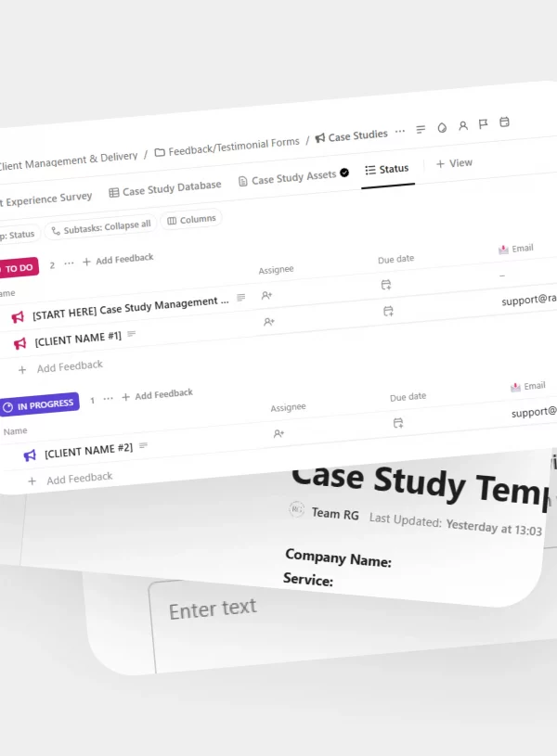The image size is (557, 756).
Task: Open description icon of CLIENT NAME #2
Action: click(x=143, y=445)
